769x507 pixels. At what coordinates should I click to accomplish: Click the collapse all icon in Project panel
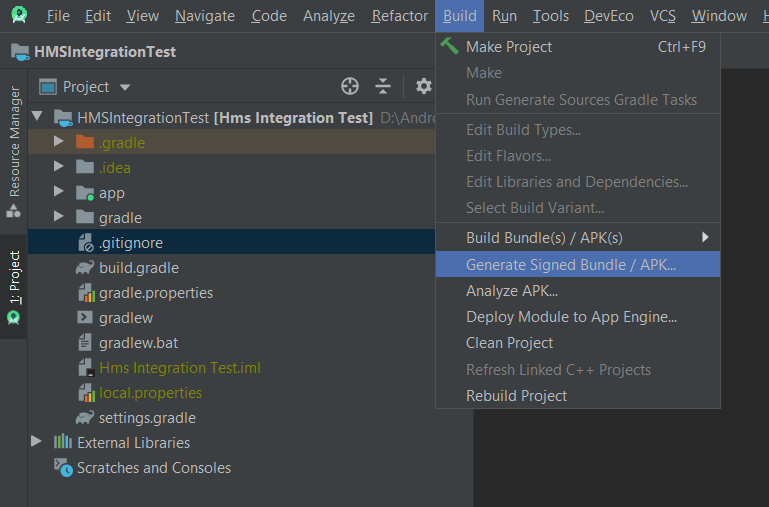click(383, 87)
